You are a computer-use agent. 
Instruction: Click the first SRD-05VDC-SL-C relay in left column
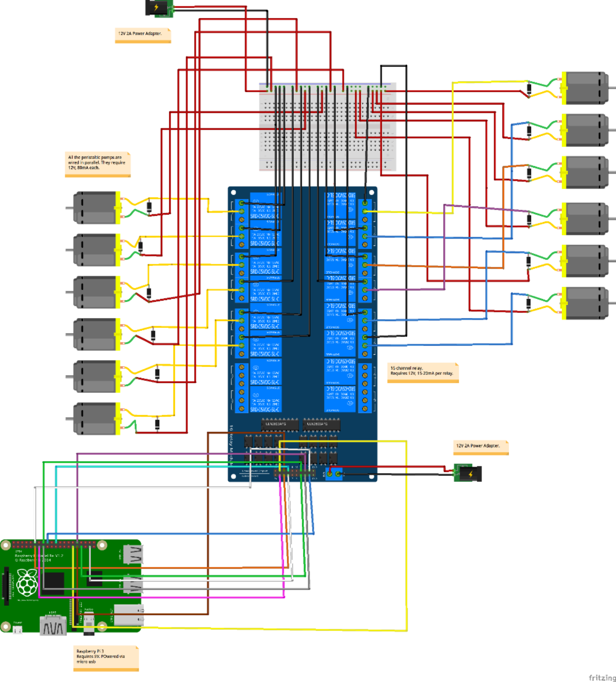pyautogui.click(x=265, y=206)
